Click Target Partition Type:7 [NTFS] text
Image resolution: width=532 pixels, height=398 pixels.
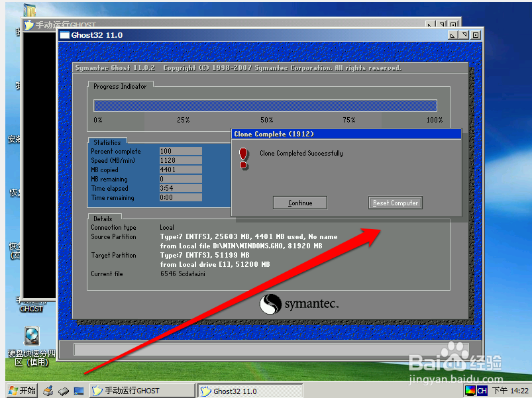coord(205,255)
